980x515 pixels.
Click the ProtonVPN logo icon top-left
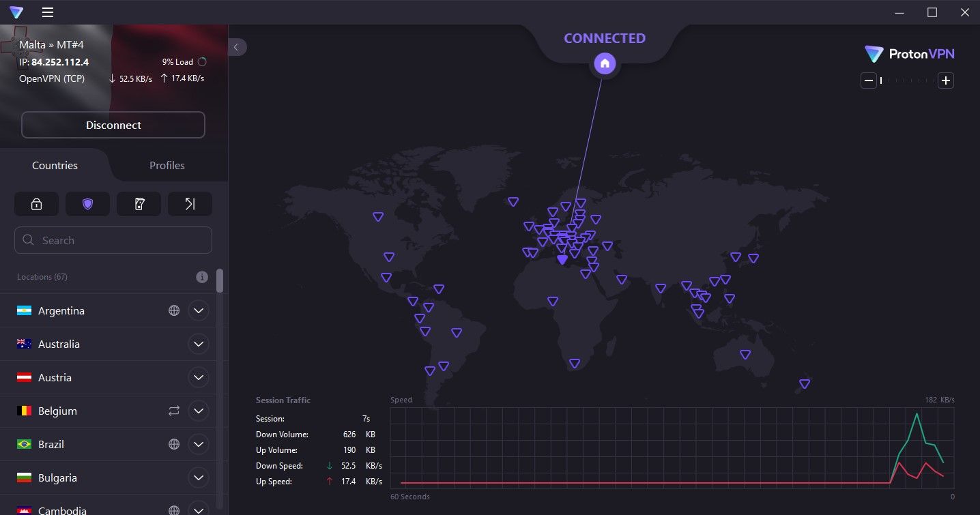14,12
